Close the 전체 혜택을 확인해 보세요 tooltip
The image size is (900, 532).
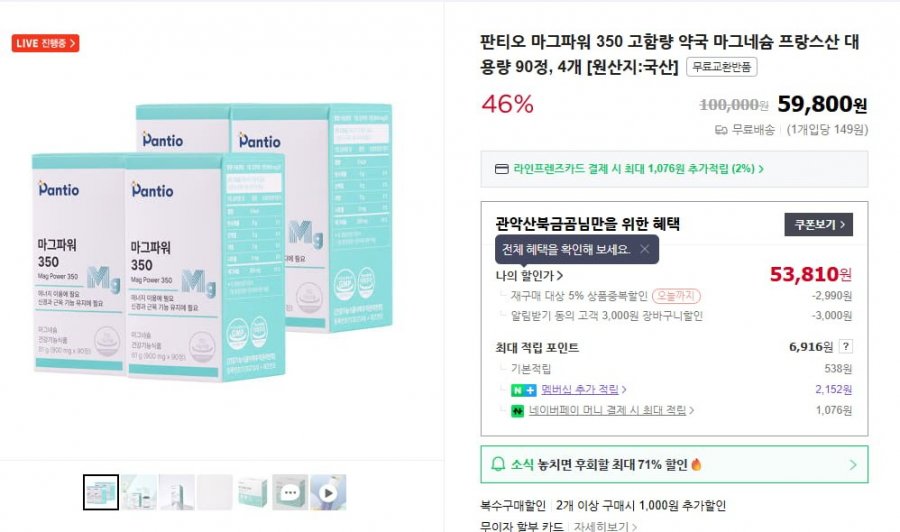645,249
